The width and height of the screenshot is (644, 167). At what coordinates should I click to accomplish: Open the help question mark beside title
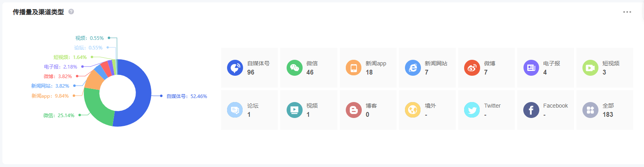[71, 12]
